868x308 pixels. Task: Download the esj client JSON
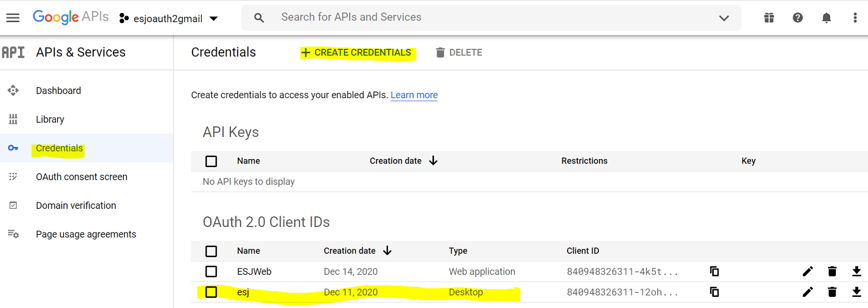[856, 292]
